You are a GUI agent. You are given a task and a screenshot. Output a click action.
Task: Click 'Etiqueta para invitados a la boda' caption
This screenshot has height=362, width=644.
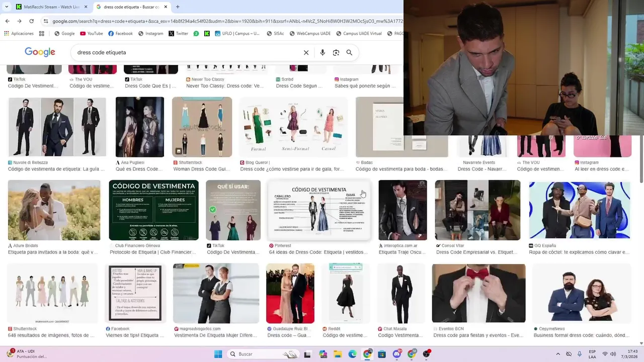53,252
